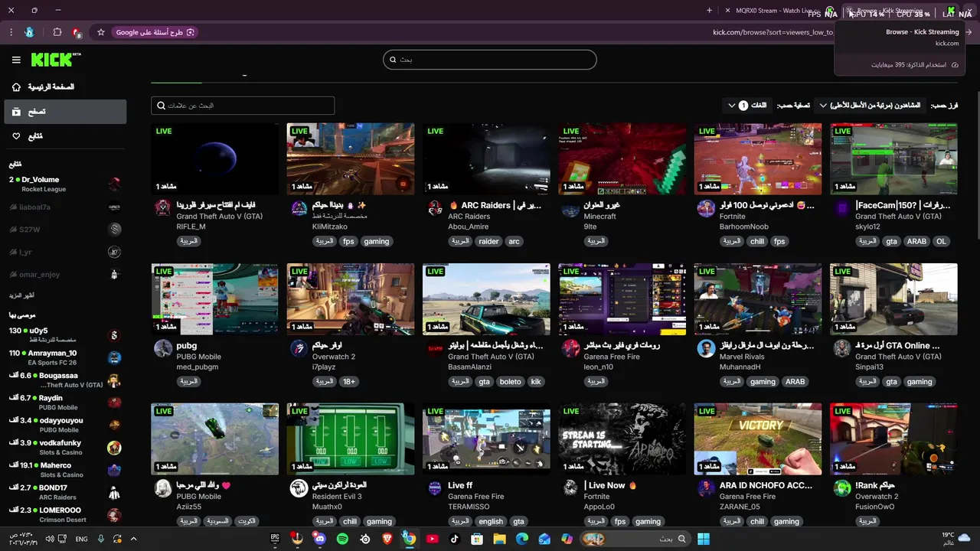Select the boleto tag under BasamAlanzi
The width and height of the screenshot is (980, 551).
tap(510, 381)
